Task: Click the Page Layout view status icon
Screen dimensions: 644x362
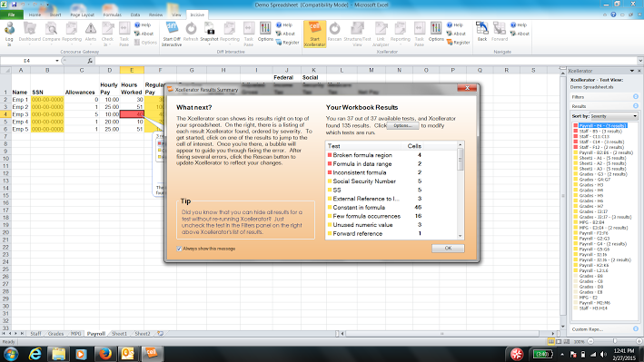Action: pos(559,341)
